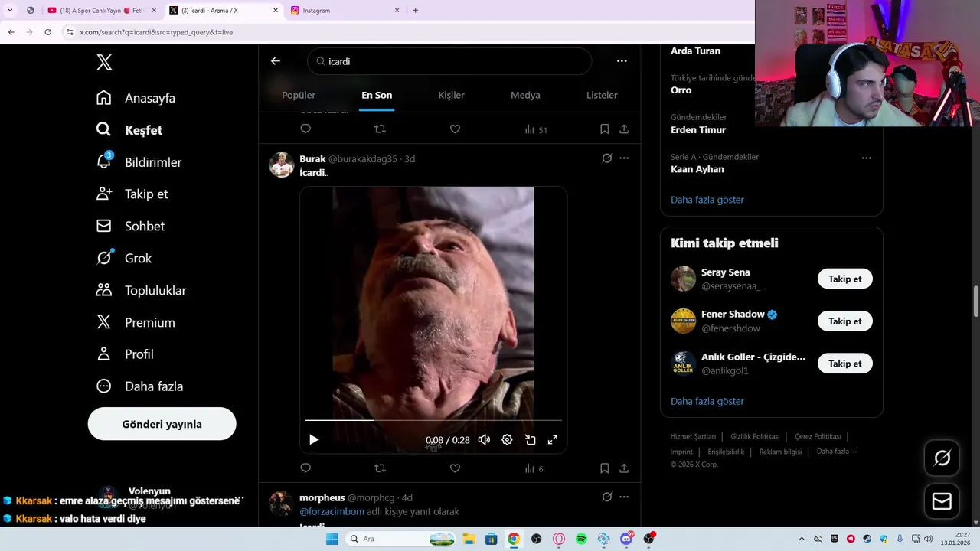
Task: Open Sohbet messages
Action: tap(130, 227)
